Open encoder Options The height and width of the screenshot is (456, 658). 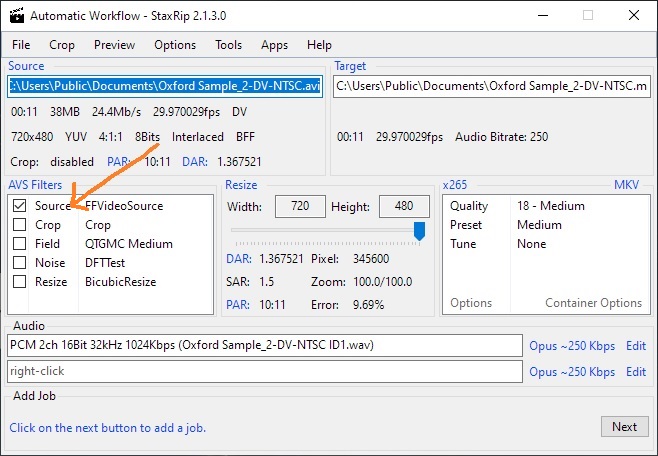(471, 303)
